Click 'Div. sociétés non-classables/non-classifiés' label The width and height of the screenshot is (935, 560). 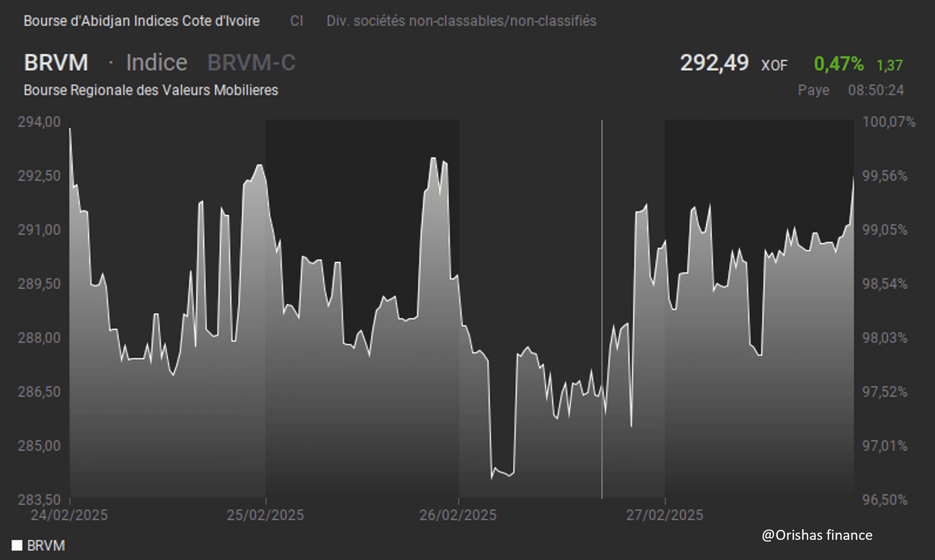point(461,21)
